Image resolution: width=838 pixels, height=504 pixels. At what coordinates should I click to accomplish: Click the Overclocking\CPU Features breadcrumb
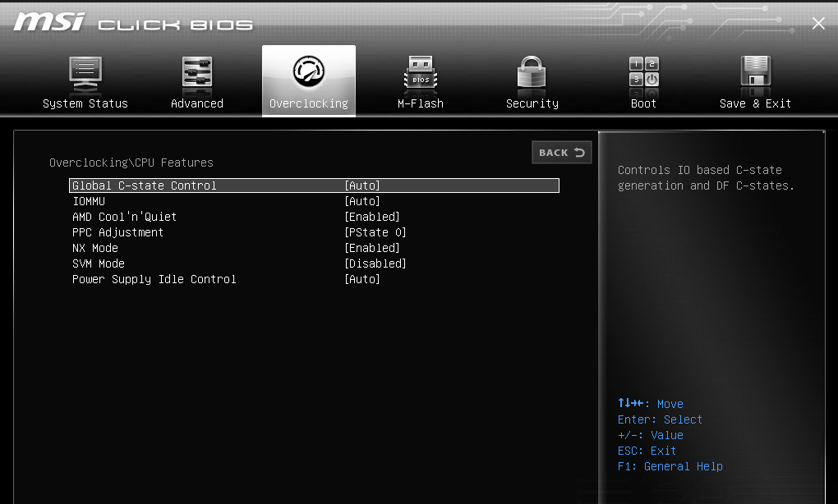[131, 163]
